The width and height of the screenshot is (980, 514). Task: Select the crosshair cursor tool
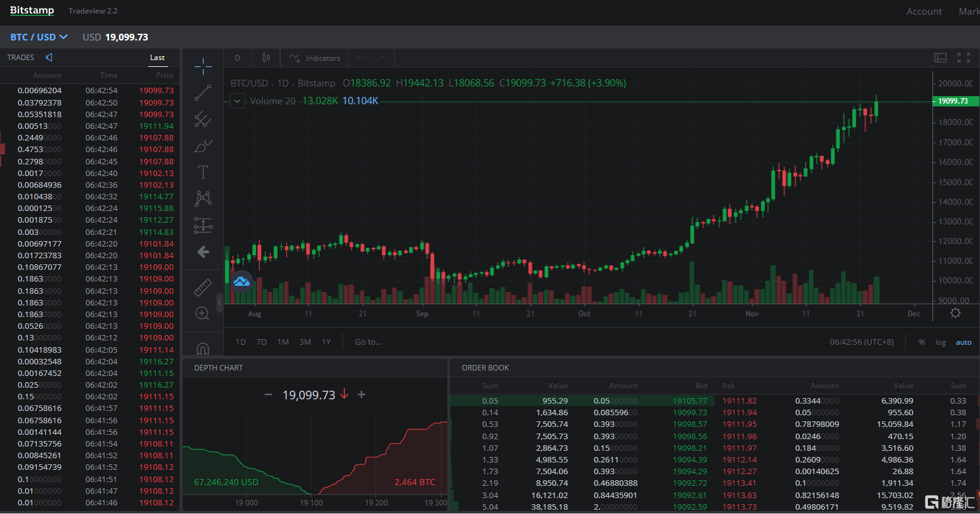pos(203,66)
